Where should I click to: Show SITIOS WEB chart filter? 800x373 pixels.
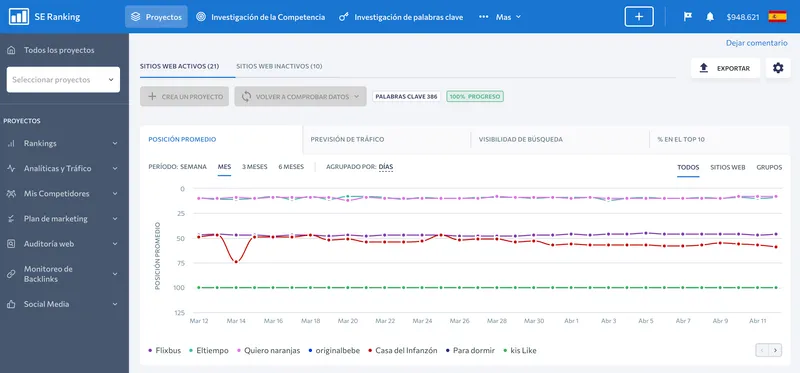coord(728,167)
